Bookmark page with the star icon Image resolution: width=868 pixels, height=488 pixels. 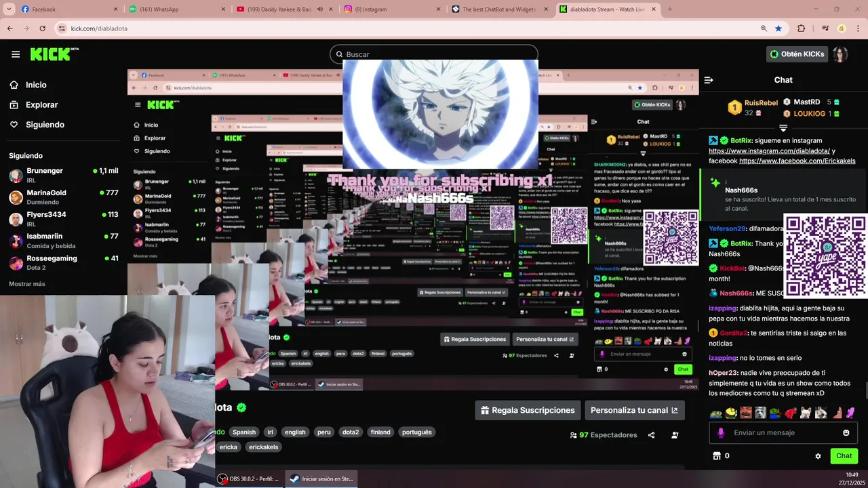point(778,28)
